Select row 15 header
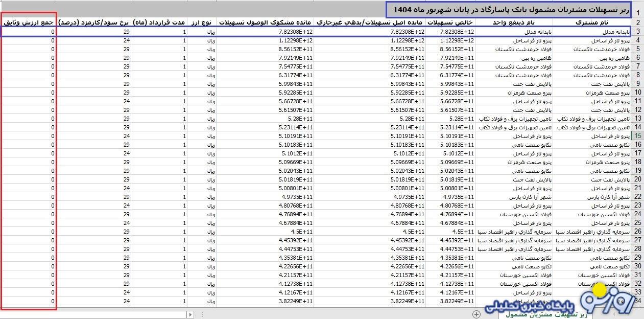Screen dimensions: 644x319 (637, 136)
